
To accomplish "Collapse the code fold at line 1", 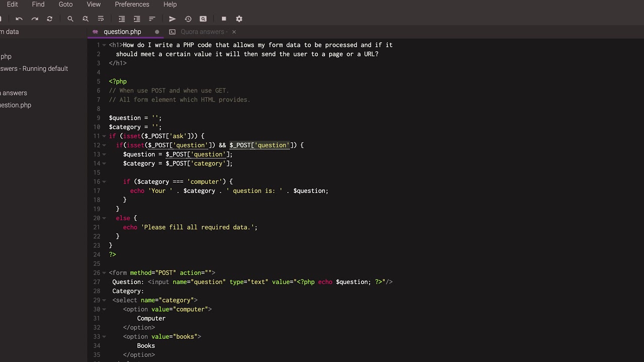I will [x=104, y=45].
